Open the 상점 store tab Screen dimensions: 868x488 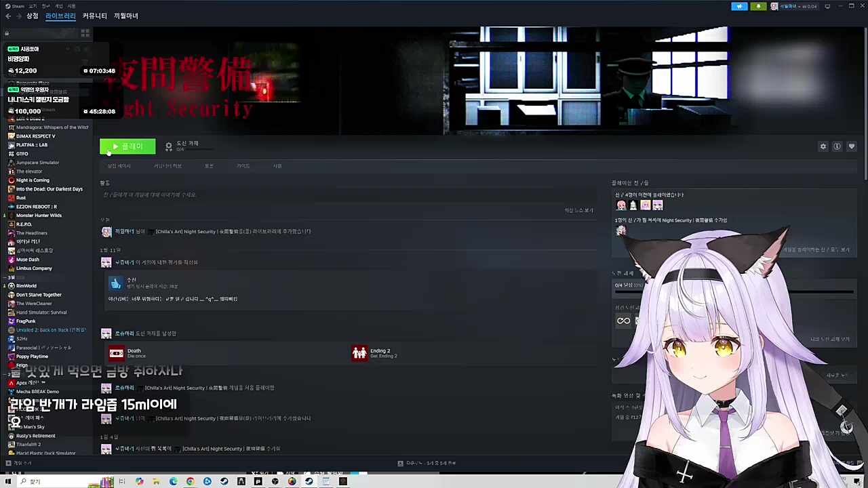(33, 16)
